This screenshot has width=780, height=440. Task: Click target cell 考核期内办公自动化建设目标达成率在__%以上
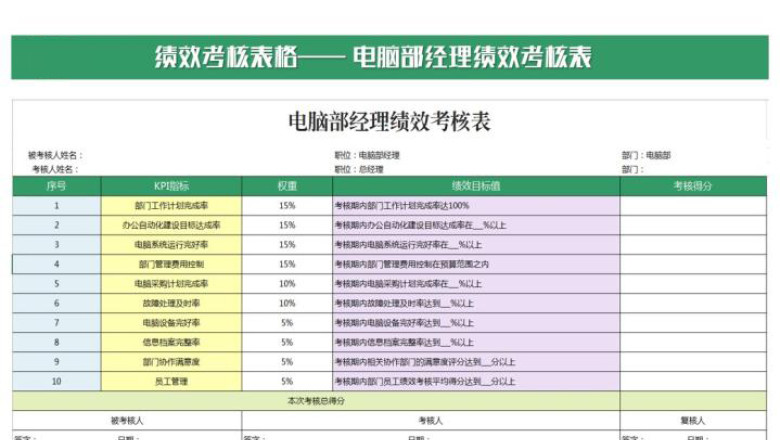click(x=476, y=225)
